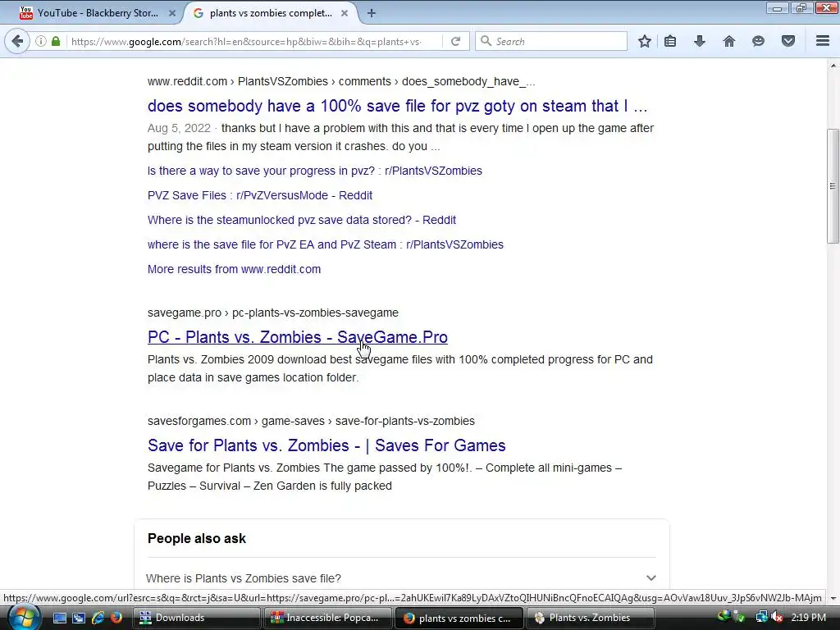Viewport: 840px width, 630px height.
Task: Click the magnifier icon in the Search box
Action: 486,41
